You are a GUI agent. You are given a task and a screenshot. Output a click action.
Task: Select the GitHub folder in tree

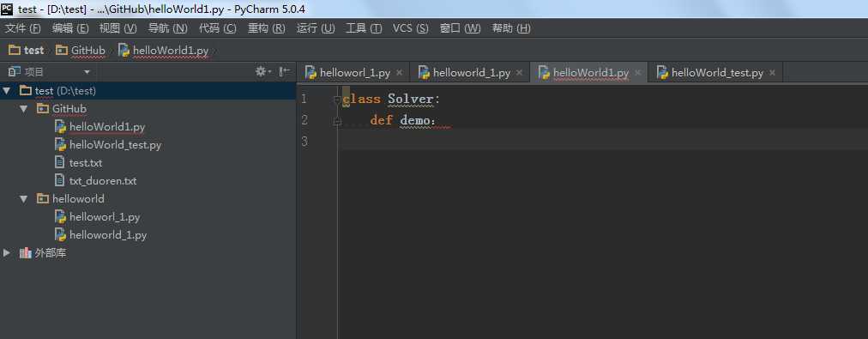(x=69, y=109)
